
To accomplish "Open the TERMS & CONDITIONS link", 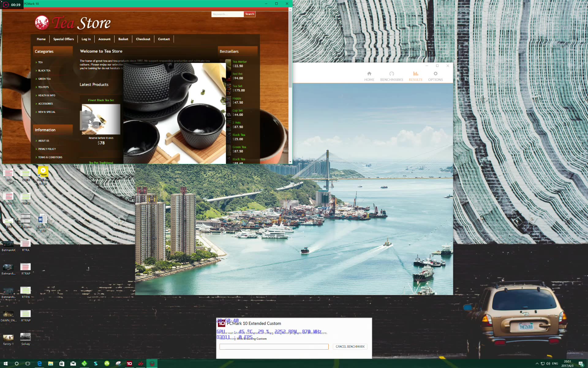I will 50,157.
